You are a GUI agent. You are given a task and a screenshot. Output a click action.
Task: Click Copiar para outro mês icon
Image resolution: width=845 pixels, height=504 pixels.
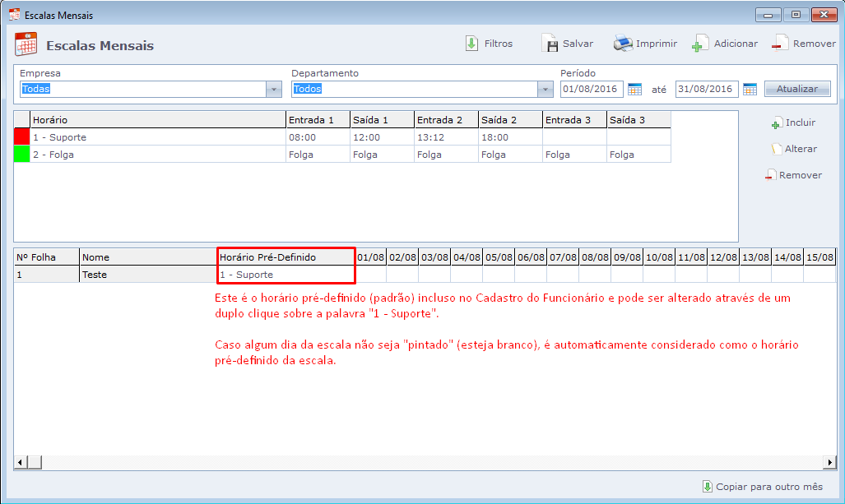coord(707,487)
